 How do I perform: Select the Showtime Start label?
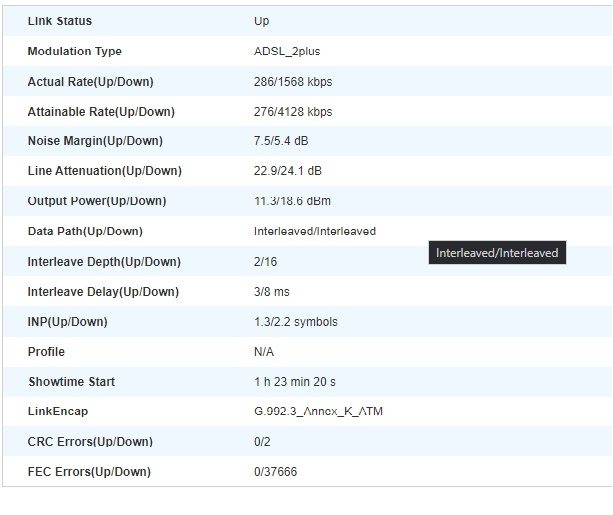pyautogui.click(x=71, y=382)
